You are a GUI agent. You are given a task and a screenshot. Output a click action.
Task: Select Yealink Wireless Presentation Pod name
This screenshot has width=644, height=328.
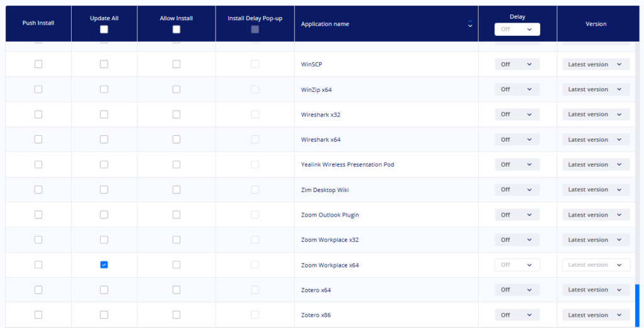click(x=347, y=164)
